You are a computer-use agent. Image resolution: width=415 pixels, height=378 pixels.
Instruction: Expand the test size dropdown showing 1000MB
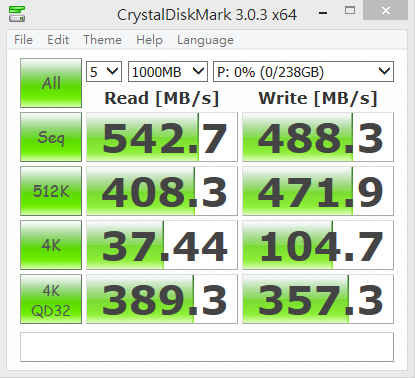[x=168, y=72]
